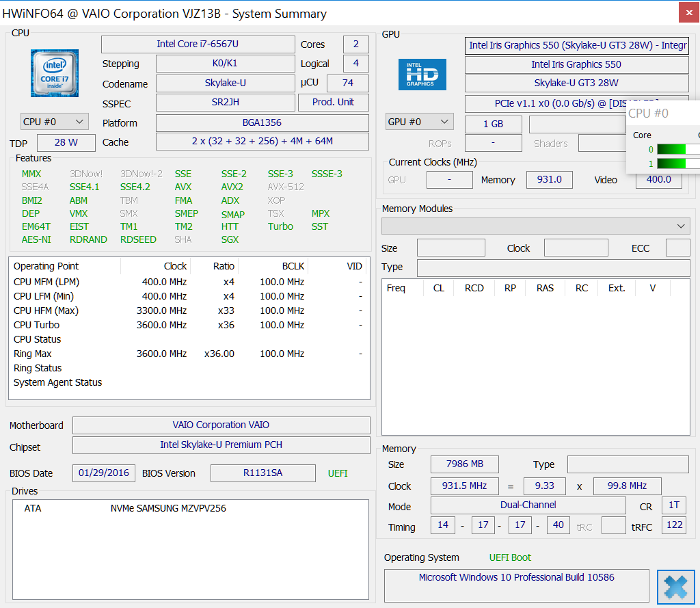Click the Intel Iris Graphics 550 field
The width and height of the screenshot is (700, 608).
pos(576,64)
